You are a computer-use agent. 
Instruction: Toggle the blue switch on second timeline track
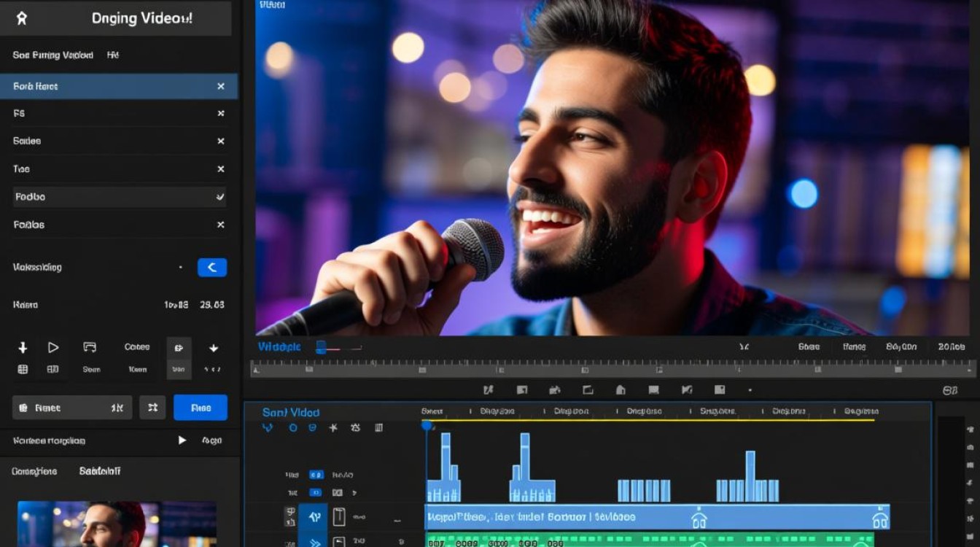pyautogui.click(x=316, y=493)
